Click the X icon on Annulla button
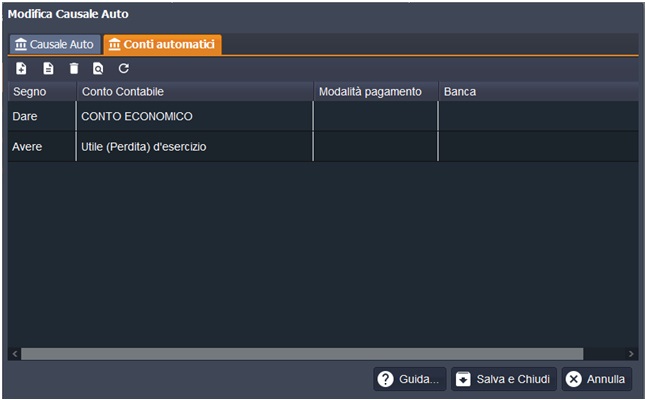The image size is (645, 400). (x=573, y=379)
